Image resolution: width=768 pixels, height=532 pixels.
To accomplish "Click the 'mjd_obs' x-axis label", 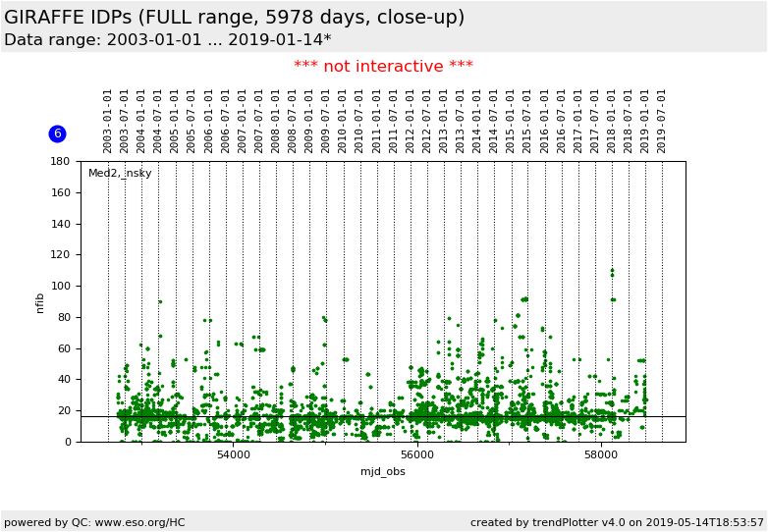I will pyautogui.click(x=382, y=472).
